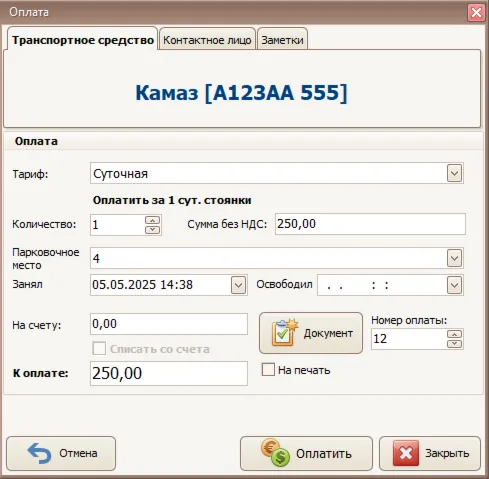The height and width of the screenshot is (479, 489).
Task: Decrease Количество with the down arrow
Action: click(153, 230)
